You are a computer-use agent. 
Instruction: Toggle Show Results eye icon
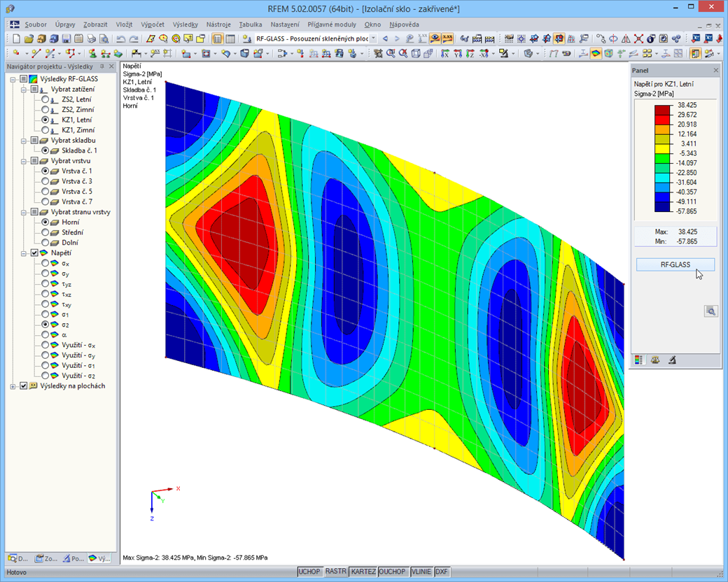click(x=435, y=38)
